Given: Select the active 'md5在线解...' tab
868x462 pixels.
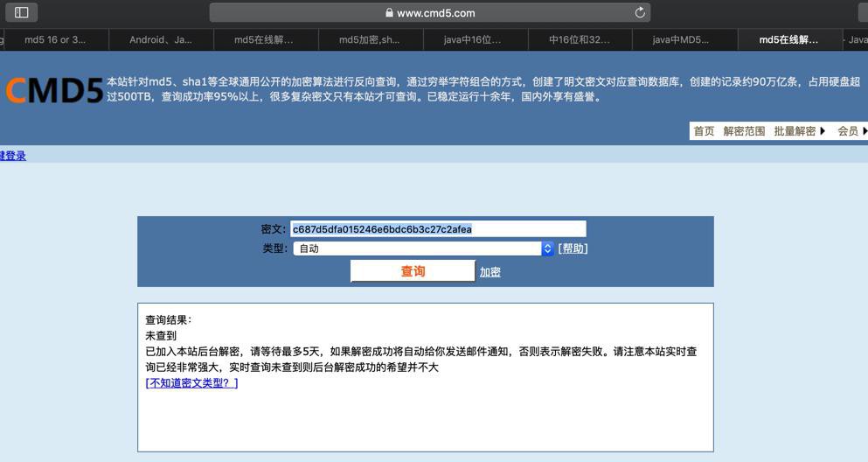Looking at the screenshot, I should 788,40.
